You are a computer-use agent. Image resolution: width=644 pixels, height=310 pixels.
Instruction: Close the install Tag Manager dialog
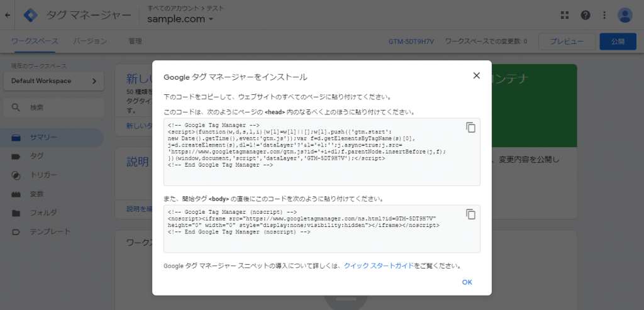tap(477, 75)
